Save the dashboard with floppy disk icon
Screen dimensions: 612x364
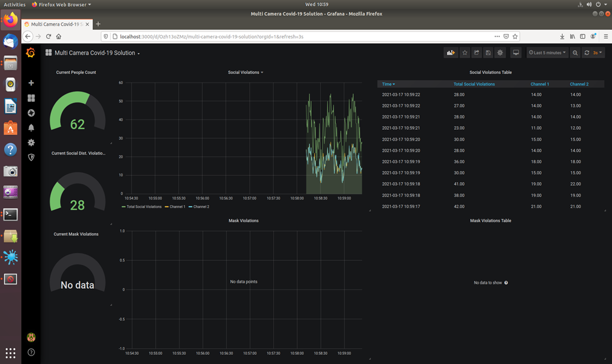(x=488, y=53)
